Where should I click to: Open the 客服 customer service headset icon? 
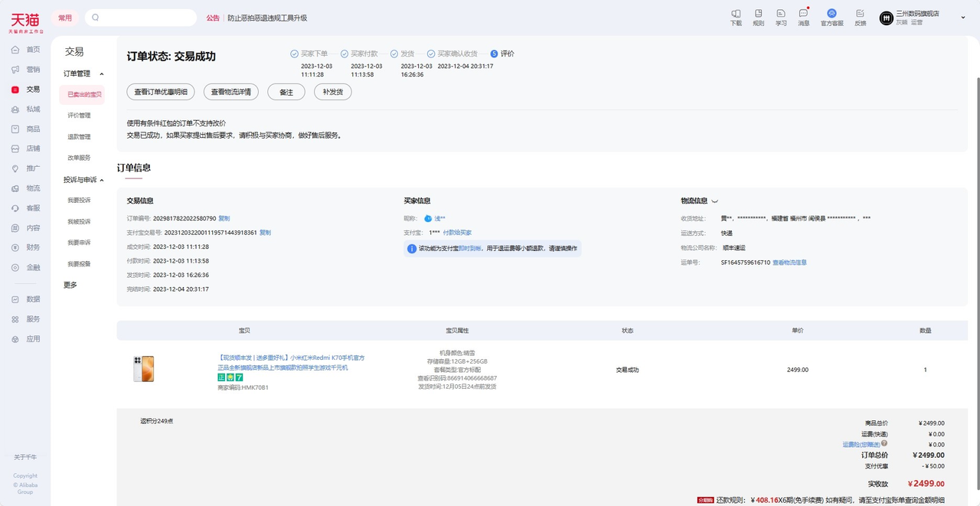[15, 208]
